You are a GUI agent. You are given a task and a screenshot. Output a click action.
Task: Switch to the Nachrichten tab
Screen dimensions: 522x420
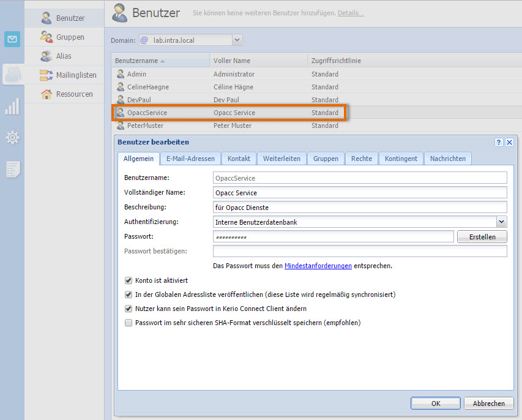tap(448, 159)
